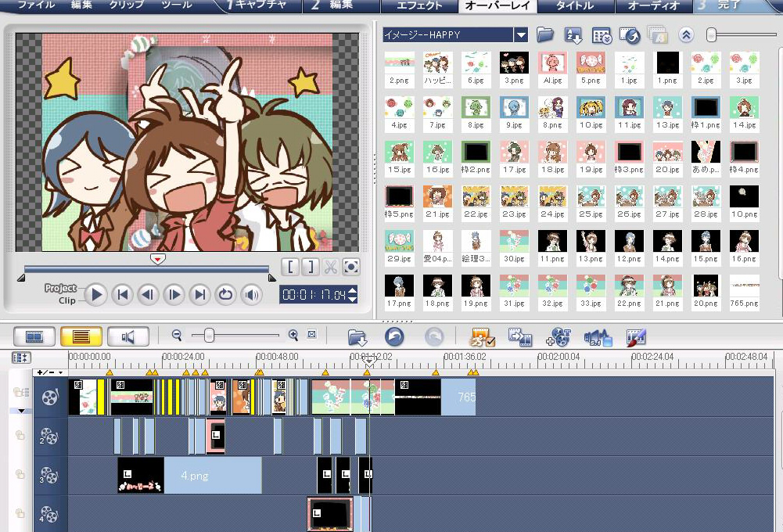This screenshot has width=783, height=532.
Task: Enable smart proxy icon
Action: [483, 337]
